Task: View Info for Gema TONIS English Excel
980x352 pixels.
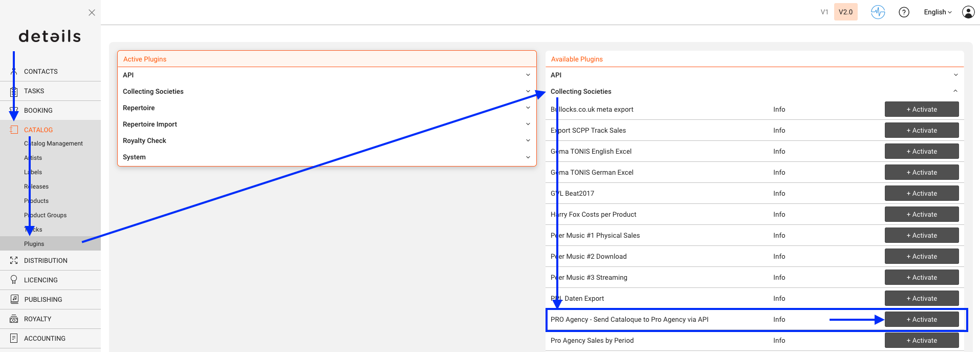Action: click(779, 151)
